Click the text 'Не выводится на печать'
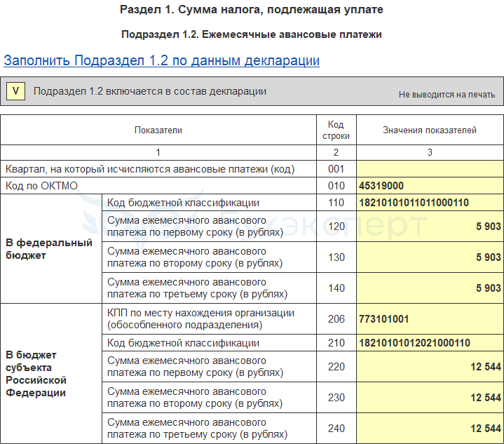The height and width of the screenshot is (444, 504). [447, 95]
